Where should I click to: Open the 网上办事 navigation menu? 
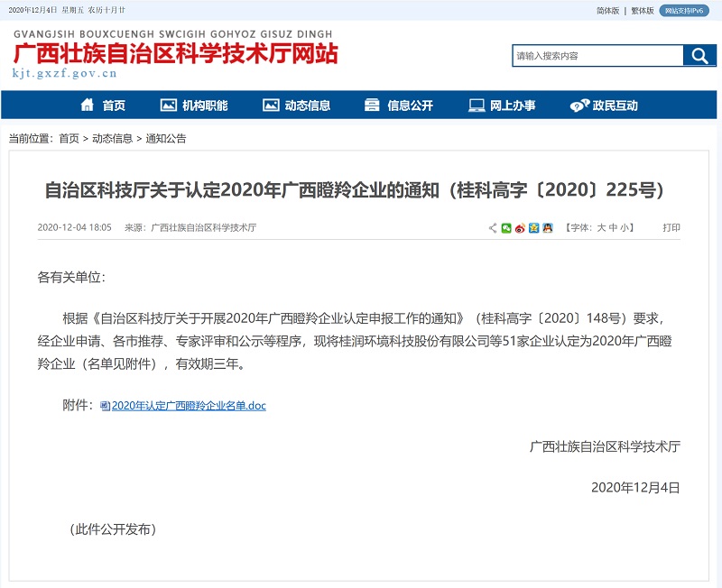point(502,106)
